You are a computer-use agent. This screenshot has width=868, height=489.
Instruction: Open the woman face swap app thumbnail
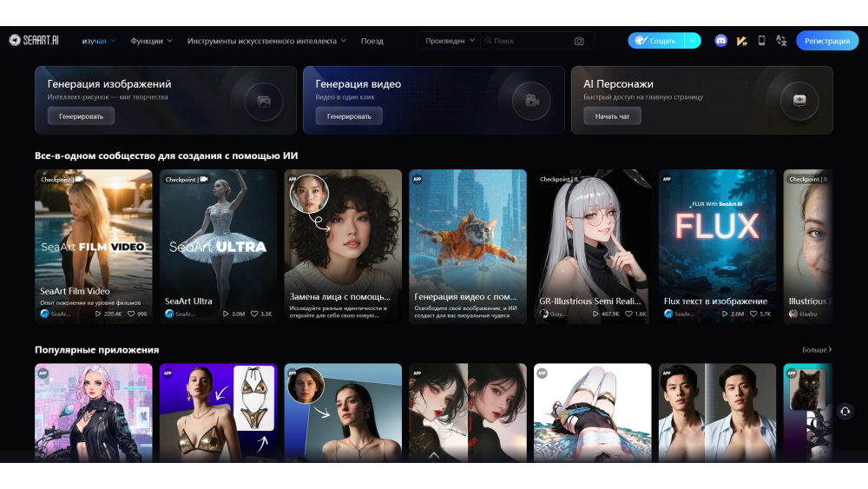343,413
